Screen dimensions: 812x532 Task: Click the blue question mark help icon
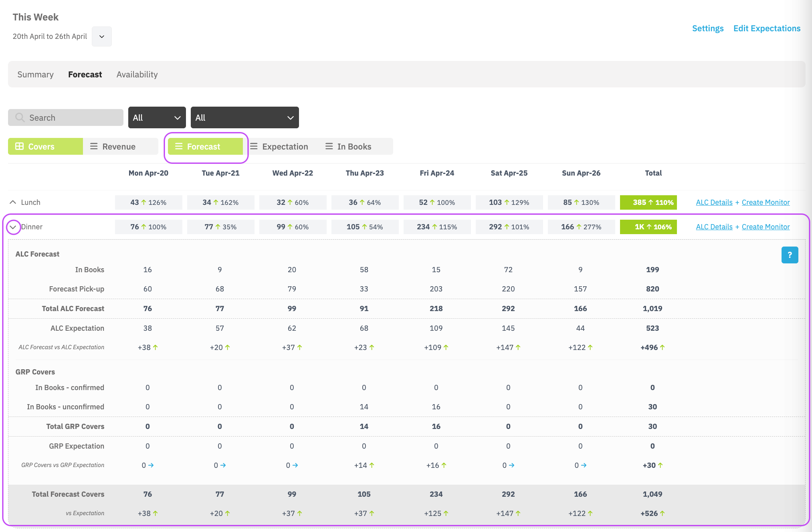coord(790,255)
